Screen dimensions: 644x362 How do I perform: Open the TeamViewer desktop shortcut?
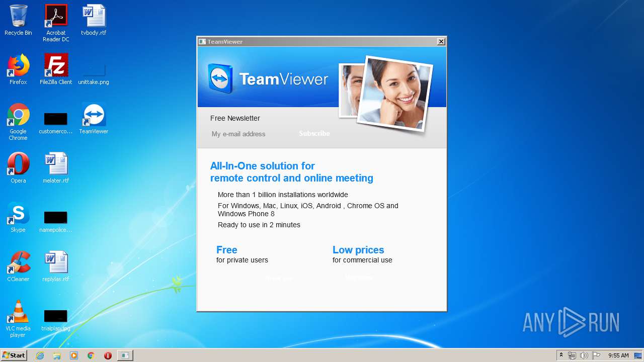click(x=94, y=119)
